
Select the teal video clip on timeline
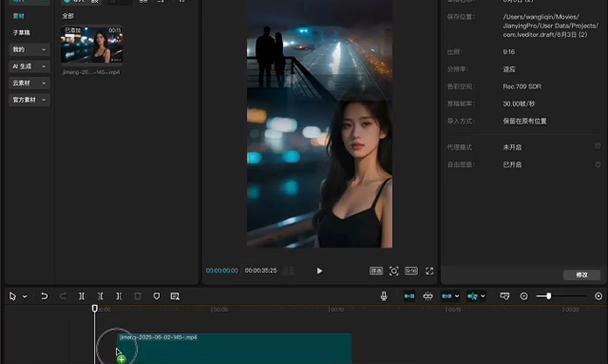[x=235, y=348]
